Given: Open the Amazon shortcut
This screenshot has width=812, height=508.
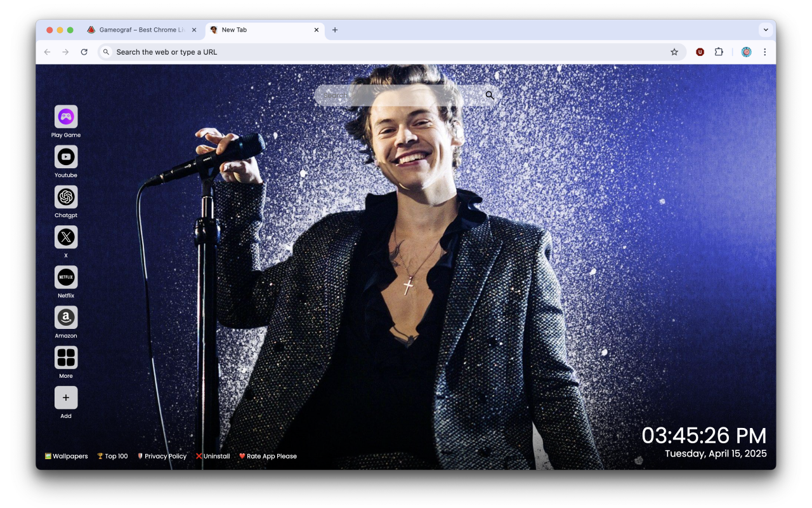Looking at the screenshot, I should pos(66,317).
